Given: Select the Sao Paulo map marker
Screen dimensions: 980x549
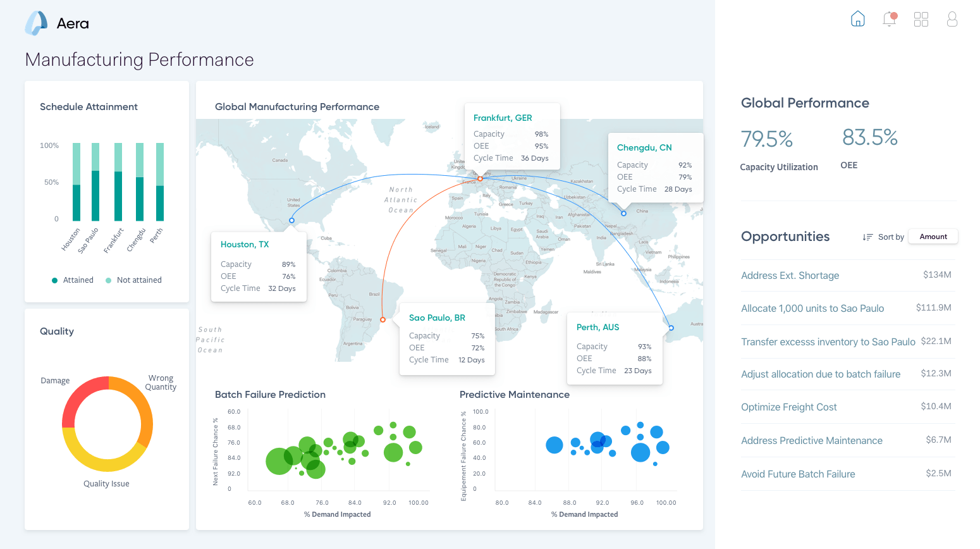Looking at the screenshot, I should (x=383, y=320).
